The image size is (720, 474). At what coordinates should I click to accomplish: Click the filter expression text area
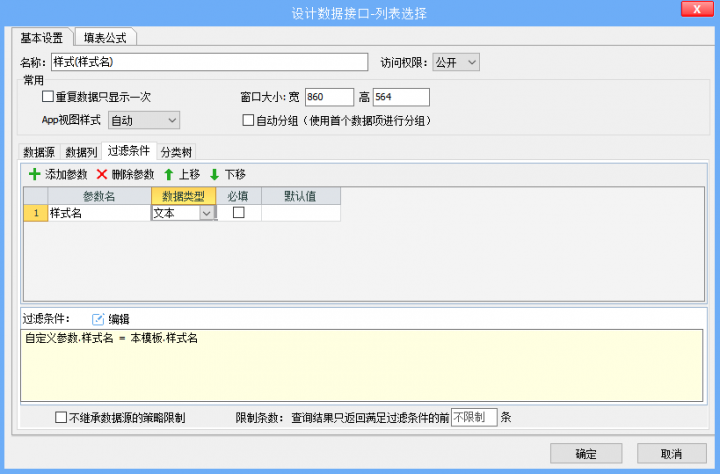[362, 365]
